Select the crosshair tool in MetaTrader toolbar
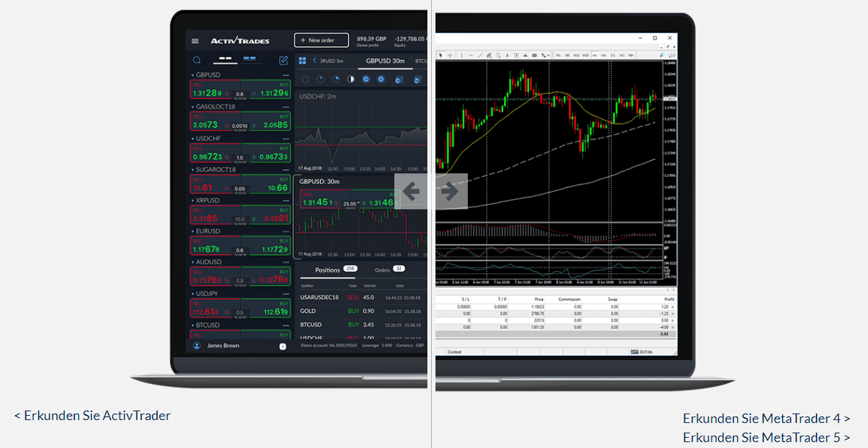This screenshot has height=448, width=868. tap(450, 55)
